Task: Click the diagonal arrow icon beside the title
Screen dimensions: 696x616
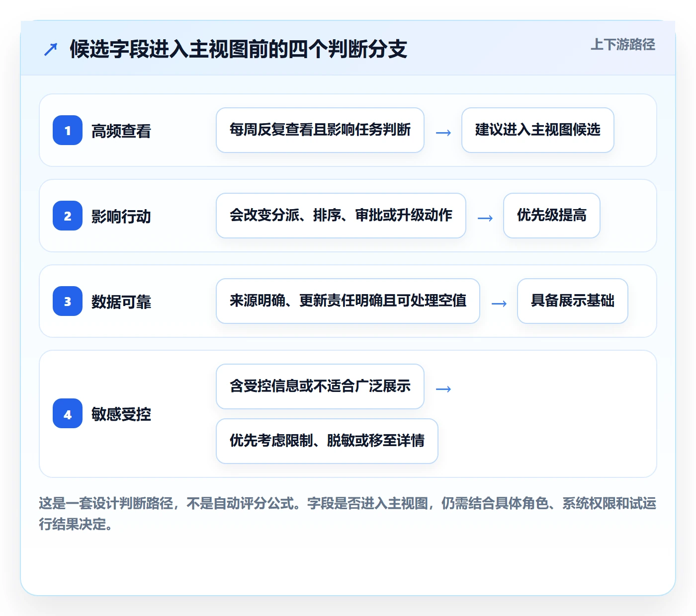Action: click(51, 49)
